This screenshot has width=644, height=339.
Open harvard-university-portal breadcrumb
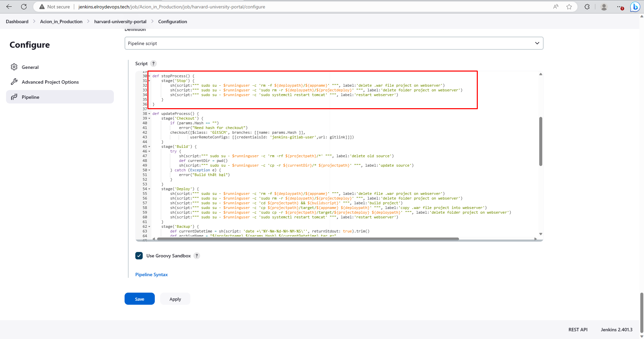point(120,22)
